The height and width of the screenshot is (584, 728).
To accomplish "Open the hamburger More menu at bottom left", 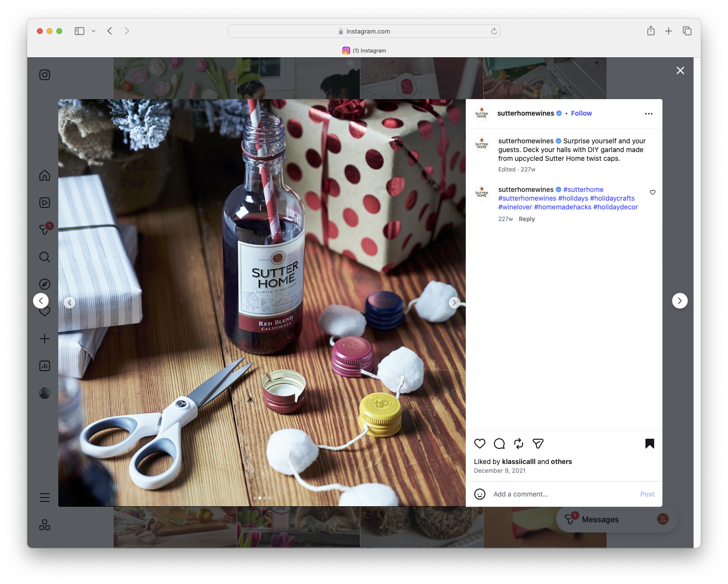I will point(44,497).
